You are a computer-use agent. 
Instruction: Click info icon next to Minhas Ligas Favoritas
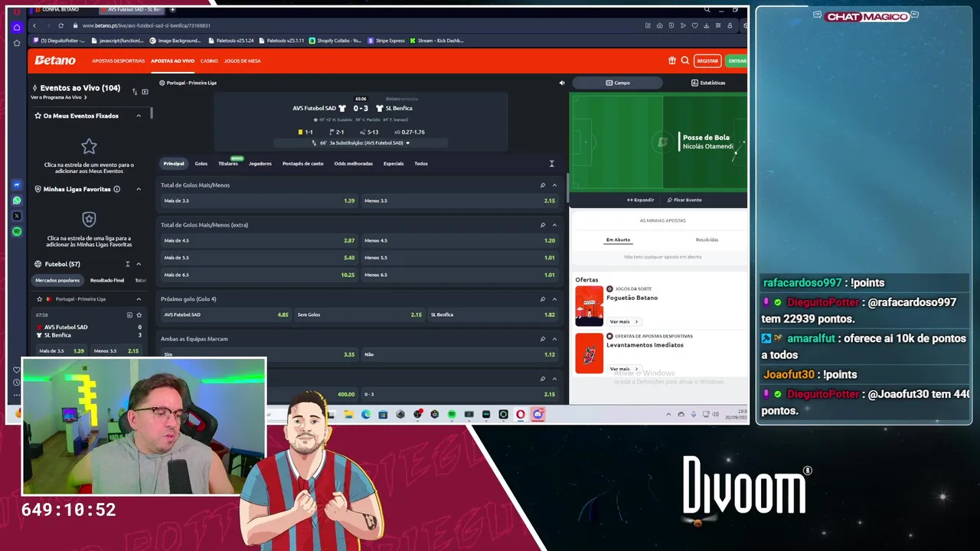coord(117,189)
